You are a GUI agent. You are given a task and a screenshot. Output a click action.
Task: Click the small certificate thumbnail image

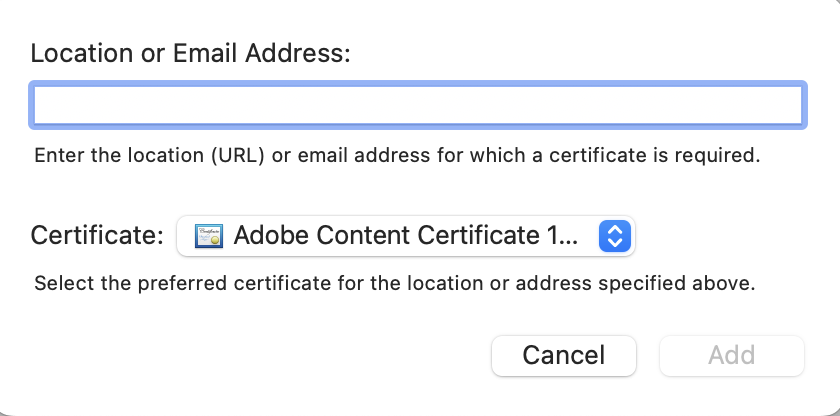pos(209,236)
